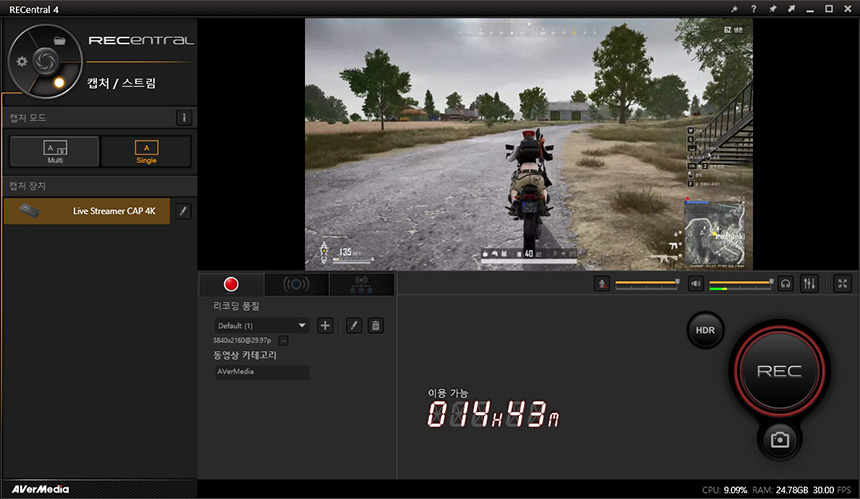Edit the Live Streamer CAP 4K device settings
The image size is (860, 499).
pos(183,211)
